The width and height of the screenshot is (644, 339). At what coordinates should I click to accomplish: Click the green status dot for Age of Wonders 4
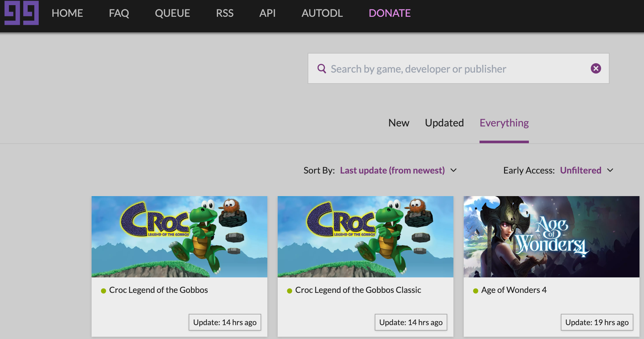coord(475,291)
